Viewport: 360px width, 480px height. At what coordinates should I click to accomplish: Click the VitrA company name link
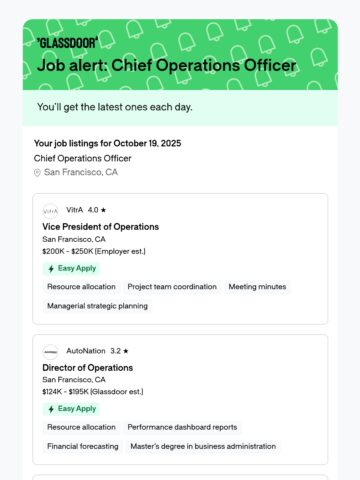[x=74, y=210]
